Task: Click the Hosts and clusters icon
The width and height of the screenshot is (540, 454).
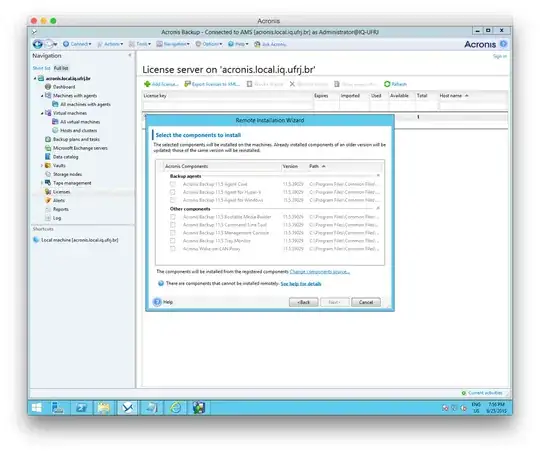Action: 55,130
